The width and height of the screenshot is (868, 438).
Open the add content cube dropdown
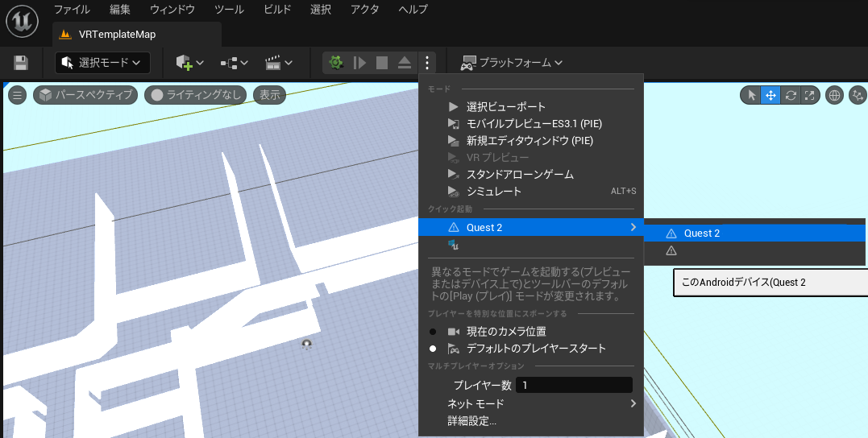click(x=189, y=63)
